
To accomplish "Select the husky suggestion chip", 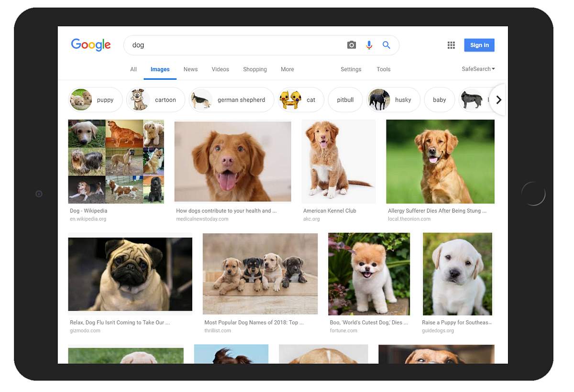I will coord(393,99).
